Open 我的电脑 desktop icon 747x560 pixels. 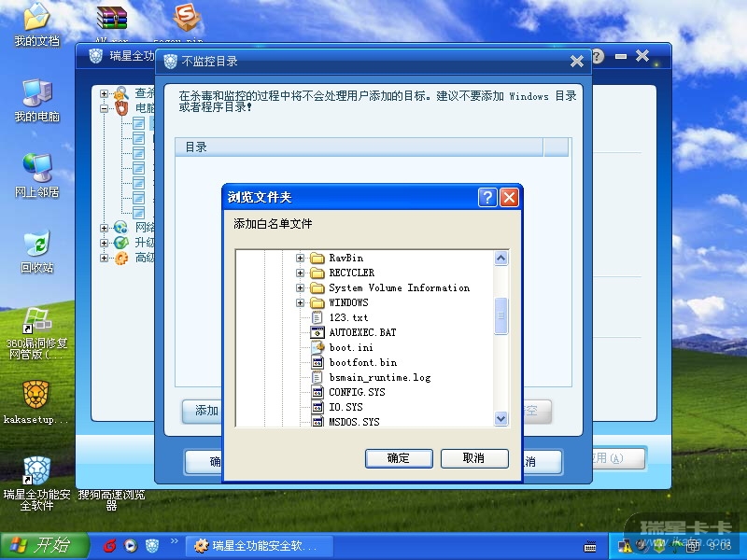tap(36, 101)
